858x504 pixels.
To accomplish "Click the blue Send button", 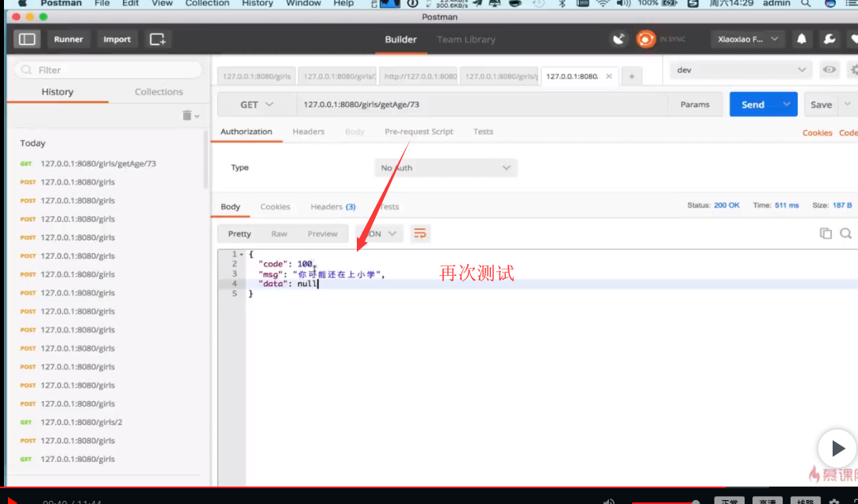I will pos(753,105).
